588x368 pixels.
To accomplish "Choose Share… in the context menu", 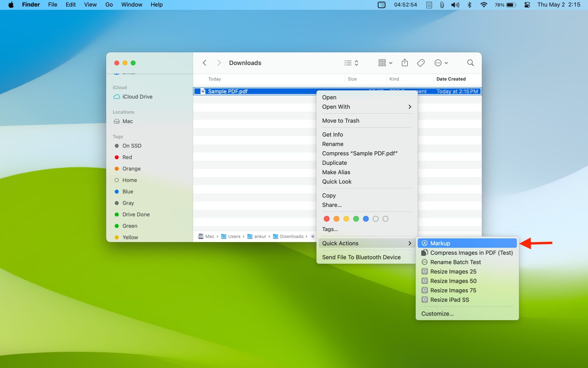I will point(367,205).
